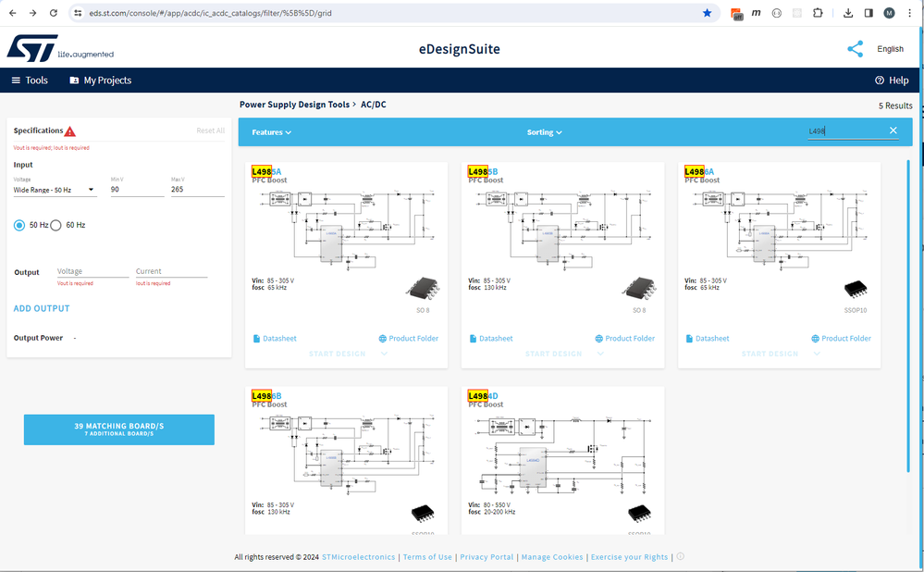The height and width of the screenshot is (572, 924).
Task: Select the 50 Hz radio button
Action: click(x=19, y=225)
